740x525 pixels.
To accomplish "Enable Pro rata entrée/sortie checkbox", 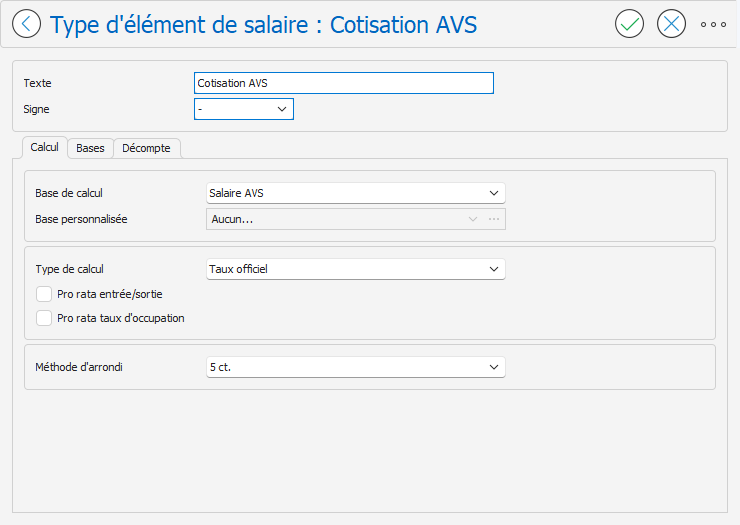I will point(44,294).
